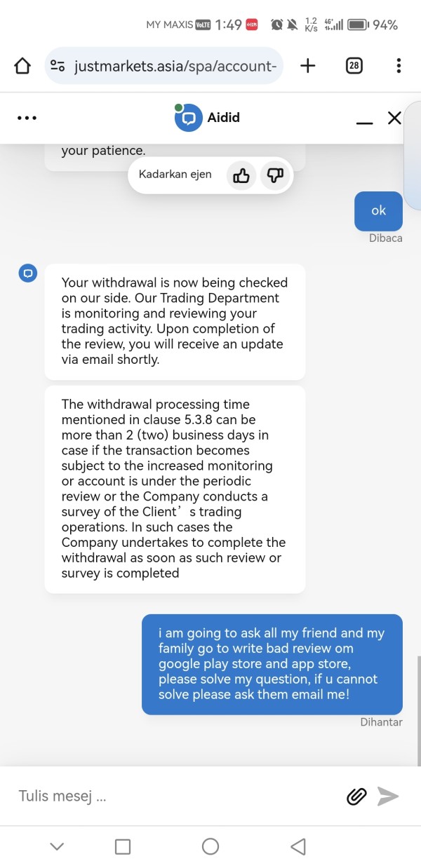Rate the agent with thumbs up
The width and height of the screenshot is (421, 868).
click(241, 175)
